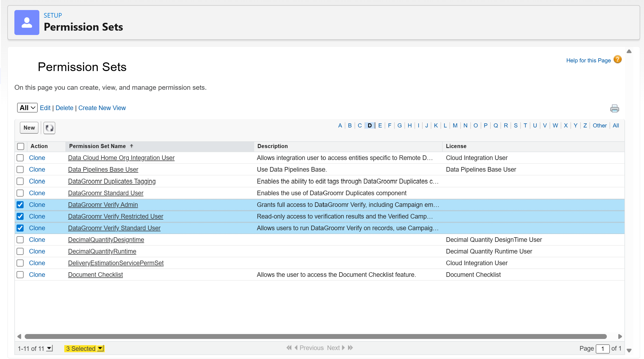Go to first page double arrow

[289, 348]
